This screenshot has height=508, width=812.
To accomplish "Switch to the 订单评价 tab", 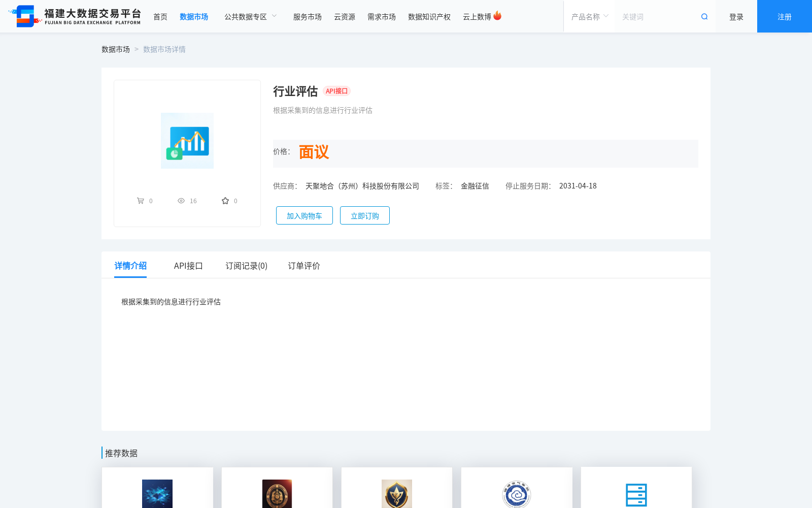I will click(304, 266).
